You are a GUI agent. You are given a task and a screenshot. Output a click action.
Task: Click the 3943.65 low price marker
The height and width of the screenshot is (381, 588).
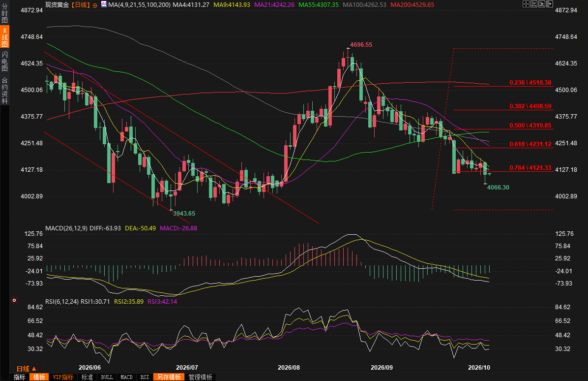click(184, 214)
